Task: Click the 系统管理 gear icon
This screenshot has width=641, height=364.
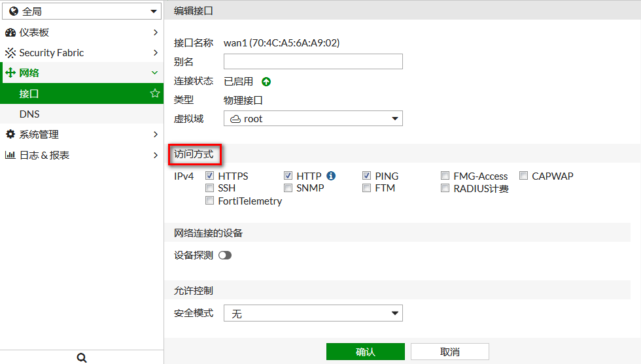Action: coord(10,135)
